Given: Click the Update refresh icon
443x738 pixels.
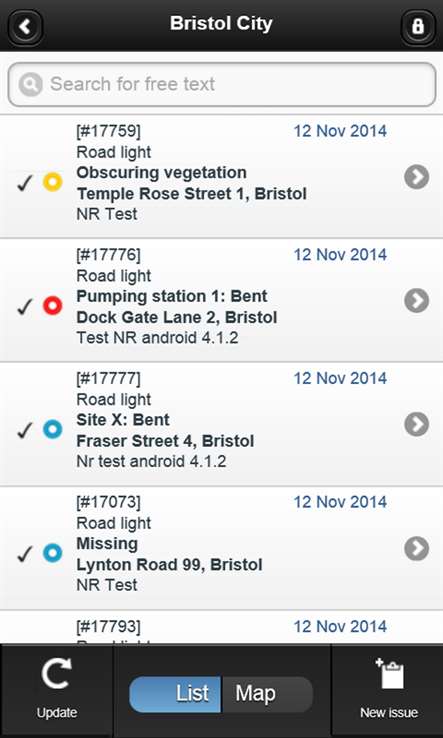Looking at the screenshot, I should (56, 673).
